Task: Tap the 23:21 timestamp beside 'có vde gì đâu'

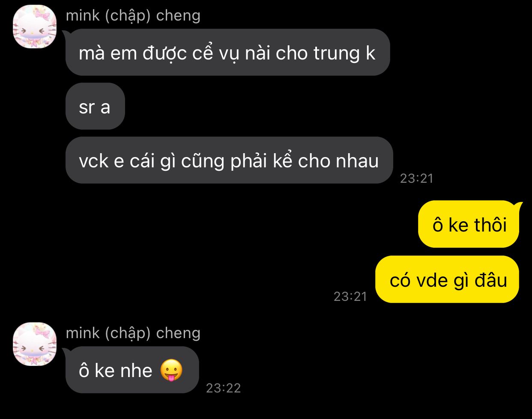Action: pyautogui.click(x=350, y=296)
